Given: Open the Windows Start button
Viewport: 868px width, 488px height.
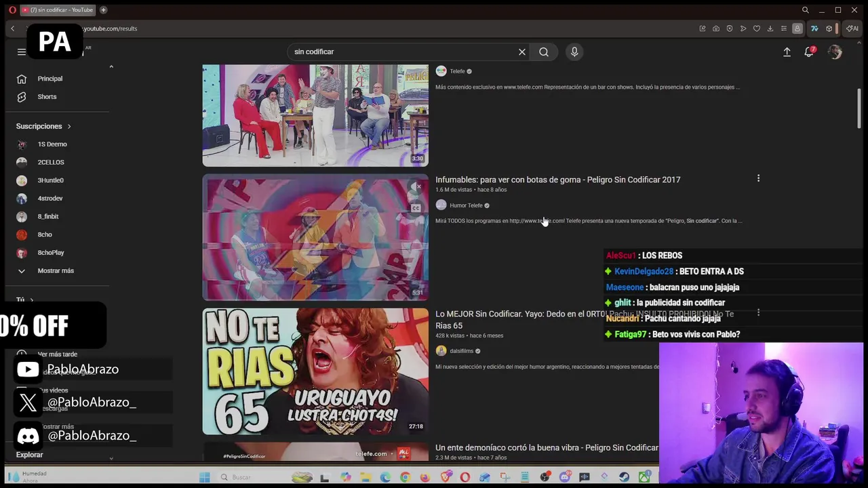Looking at the screenshot, I should coord(204,477).
